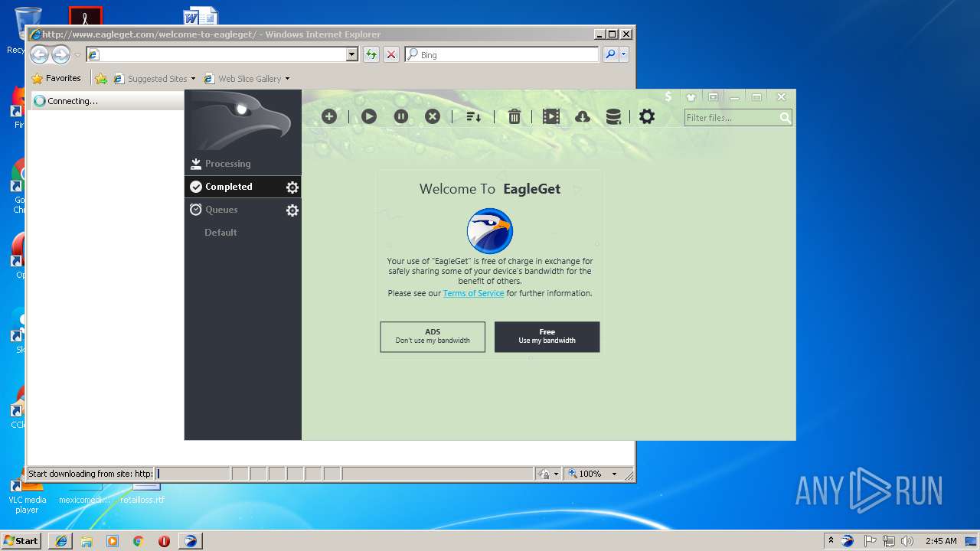Go back in Internet Explorer
Screen dimensions: 980x551
[39, 54]
